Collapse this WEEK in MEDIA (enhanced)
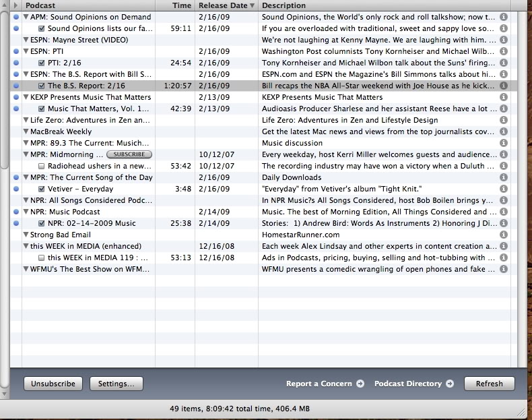This screenshot has height=420, width=532. [26, 246]
